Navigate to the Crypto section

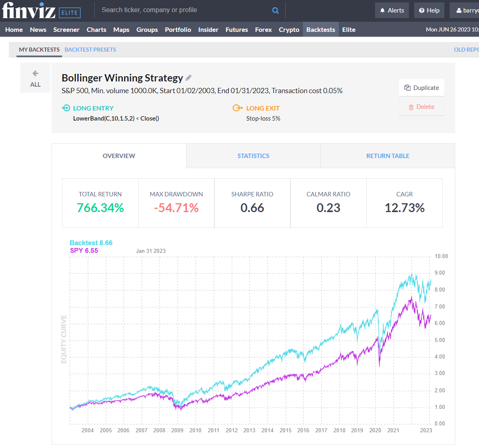pos(289,29)
